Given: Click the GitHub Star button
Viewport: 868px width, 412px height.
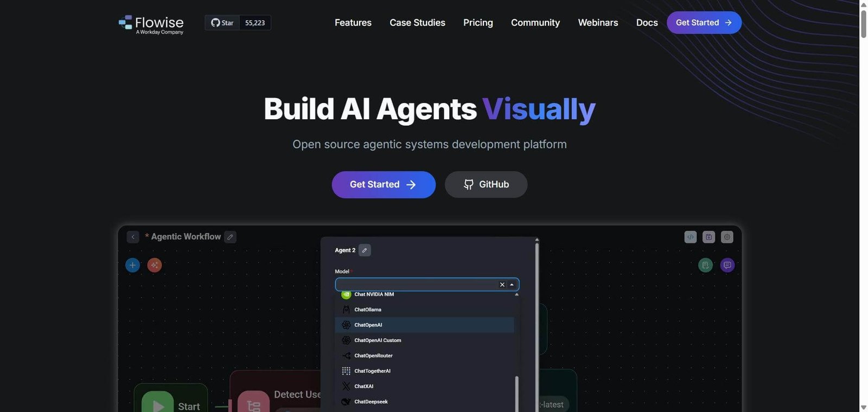Looking at the screenshot, I should coord(222,23).
